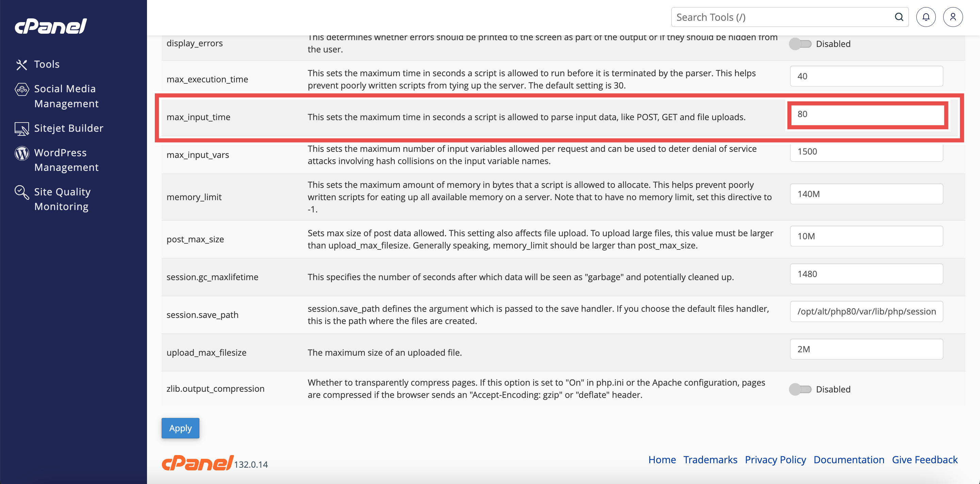Open WordPress Management menu item
The height and width of the screenshot is (484, 980).
tap(66, 160)
